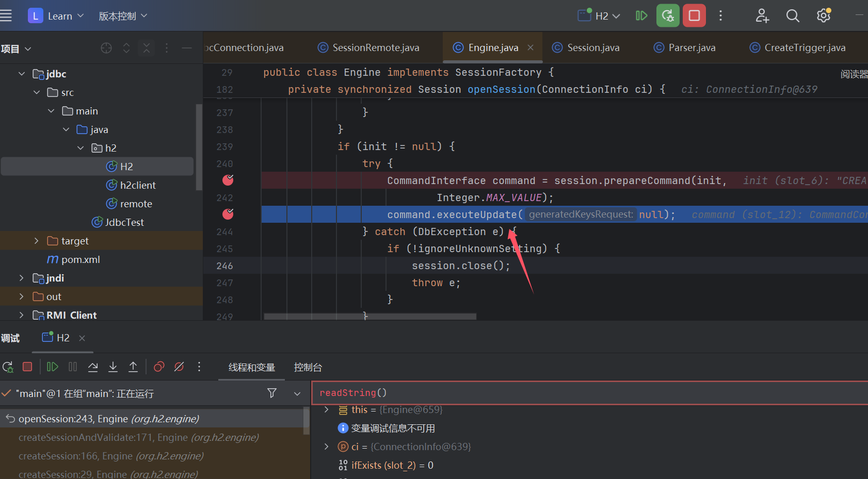Open more actions menu in top toolbar

[x=720, y=15]
